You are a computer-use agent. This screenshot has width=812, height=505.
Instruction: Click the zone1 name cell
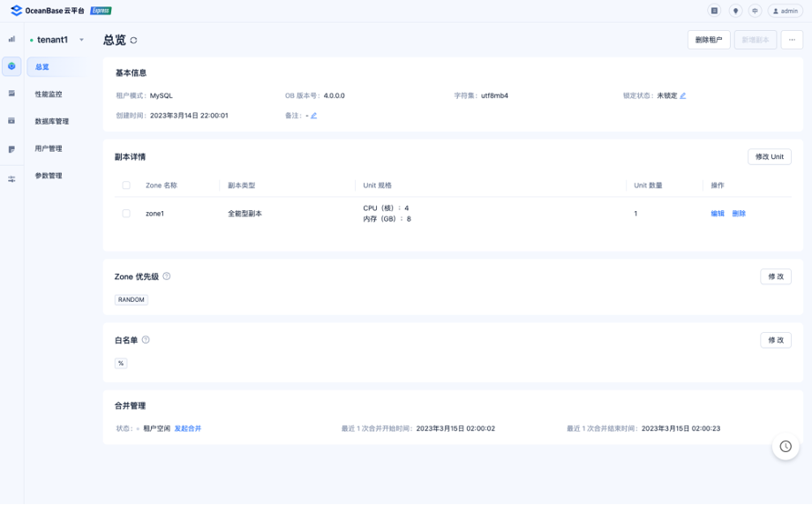click(154, 214)
